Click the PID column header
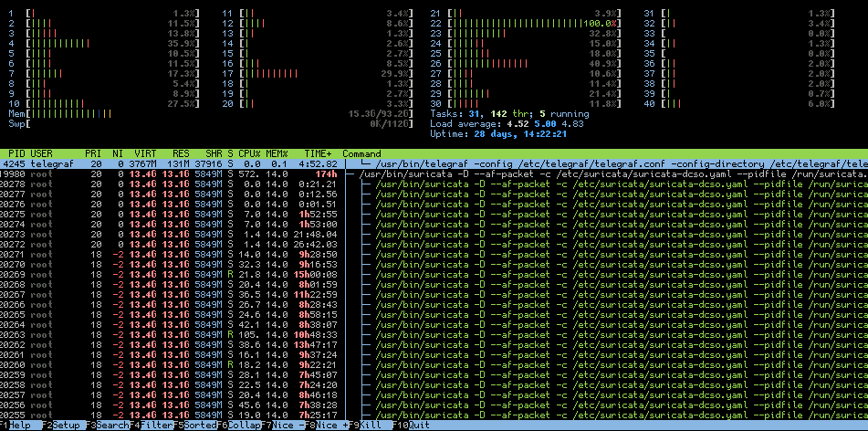Image resolution: width=868 pixels, height=431 pixels. click(16, 152)
